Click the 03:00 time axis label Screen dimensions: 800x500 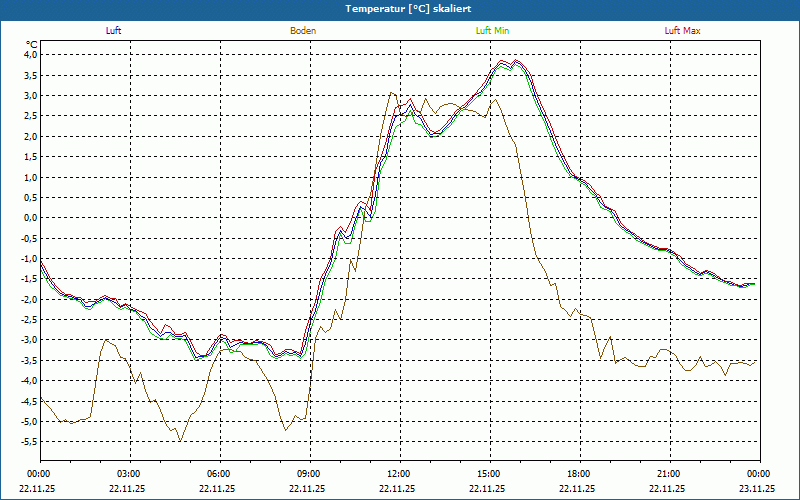tap(129, 474)
